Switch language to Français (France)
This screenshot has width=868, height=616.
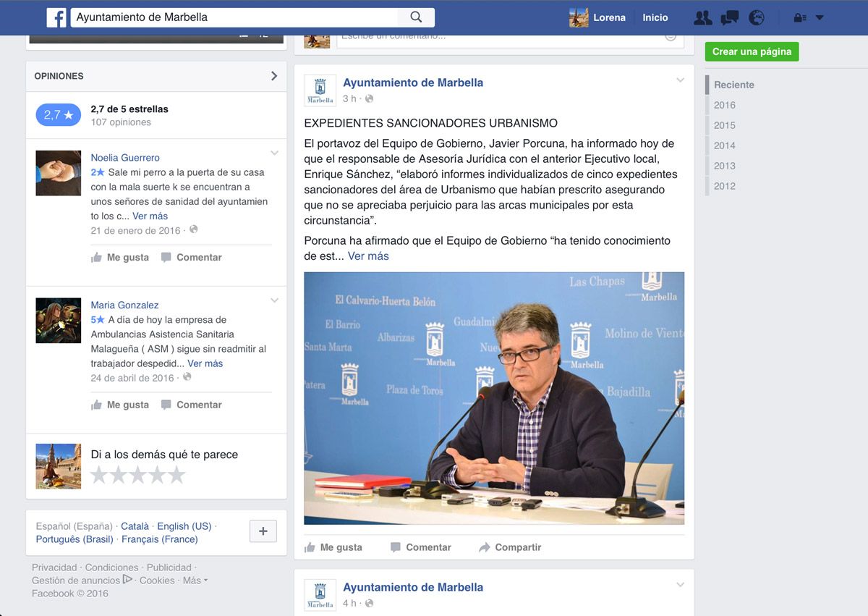159,539
